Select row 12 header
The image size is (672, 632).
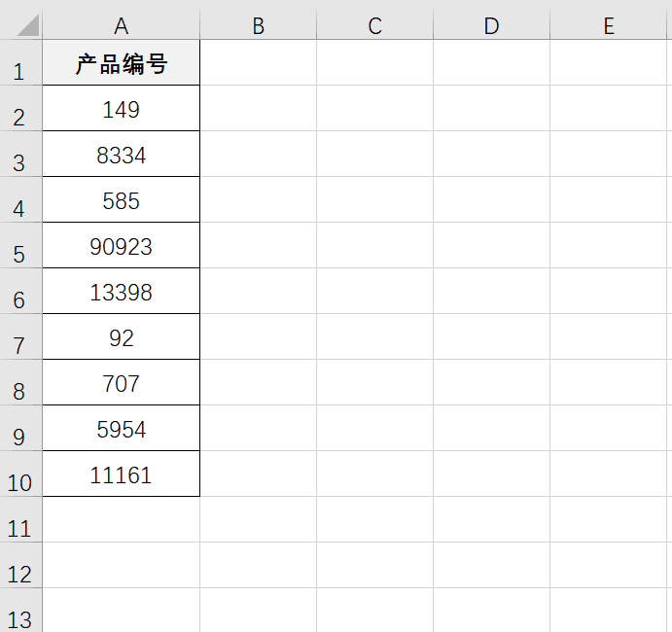tap(20, 565)
